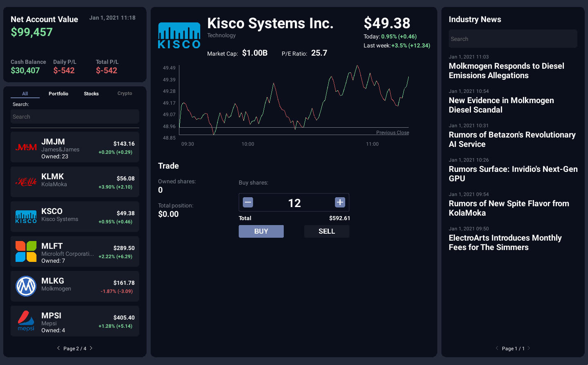
Task: Click the BUY button
Action: point(261,231)
